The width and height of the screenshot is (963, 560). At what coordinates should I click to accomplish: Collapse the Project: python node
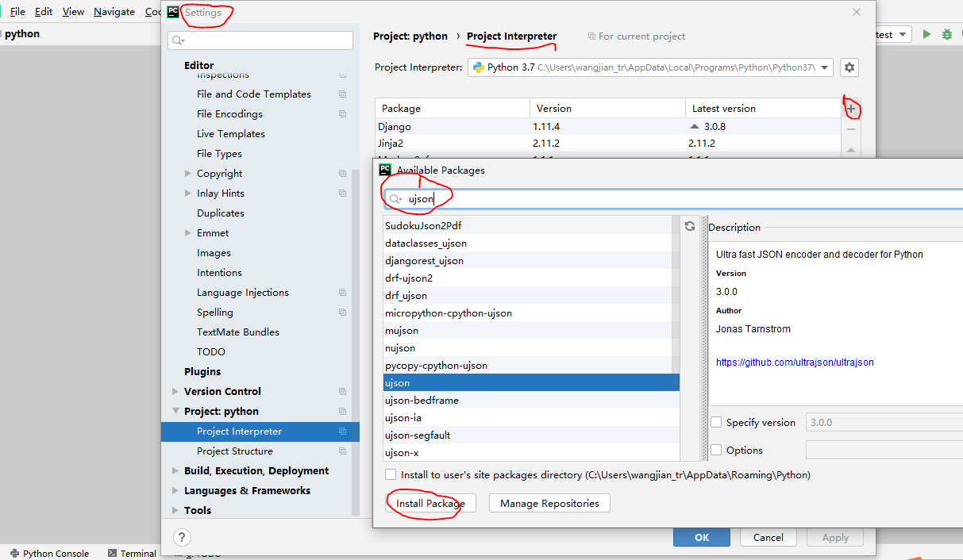point(175,412)
